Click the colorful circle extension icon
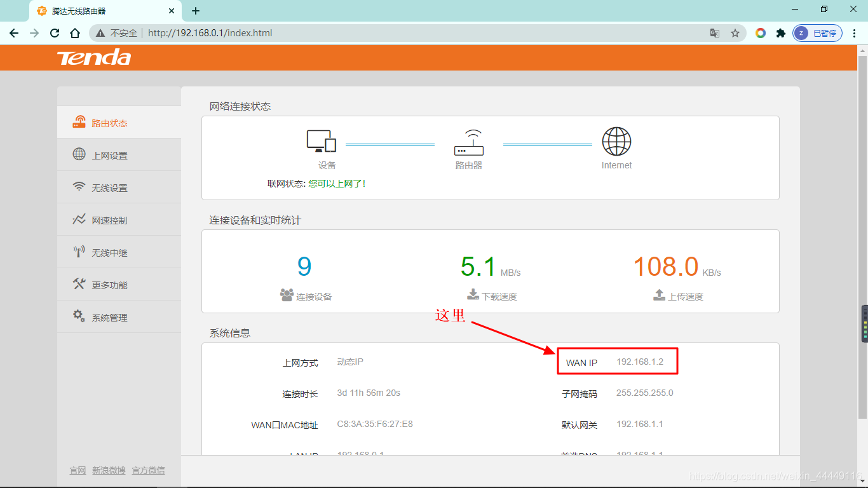Viewport: 868px width, 488px height. tap(761, 33)
